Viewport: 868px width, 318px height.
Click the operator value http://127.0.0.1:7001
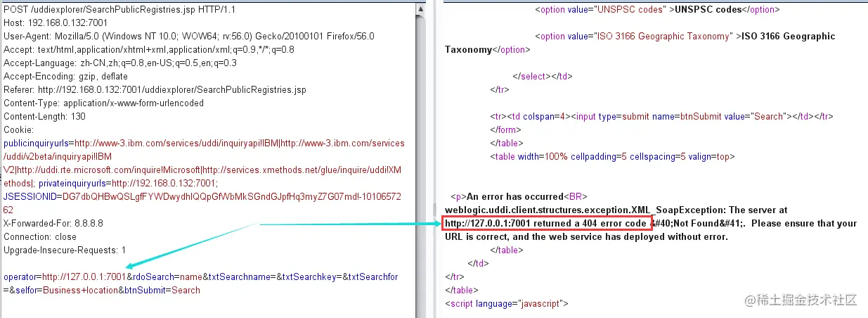point(84,277)
